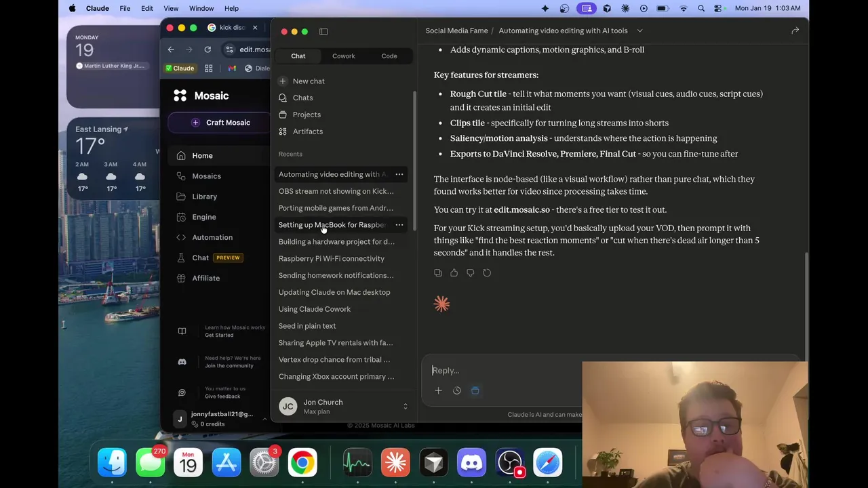Viewport: 868px width, 488px height.
Task: Open options for Automating video editing chat
Action: 399,174
